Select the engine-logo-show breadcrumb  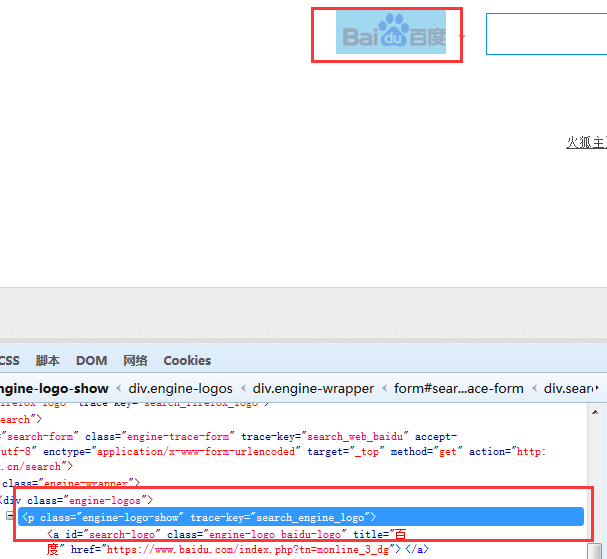pos(54,388)
